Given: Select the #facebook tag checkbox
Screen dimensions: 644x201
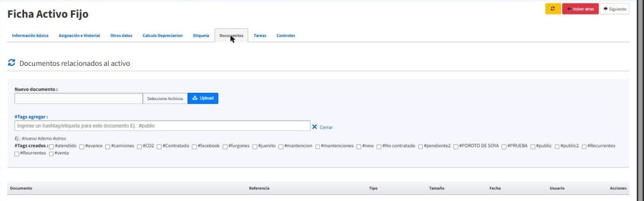Looking at the screenshot, I should tap(194, 146).
